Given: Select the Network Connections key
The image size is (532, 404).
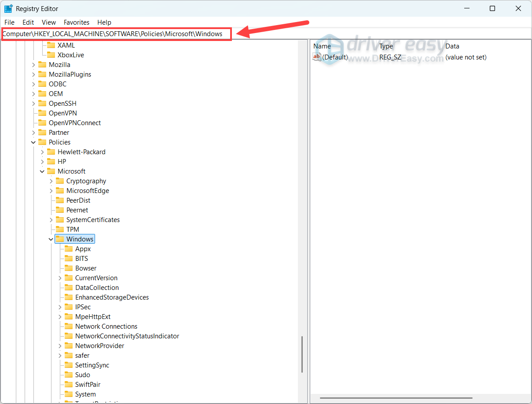Looking at the screenshot, I should tap(106, 326).
